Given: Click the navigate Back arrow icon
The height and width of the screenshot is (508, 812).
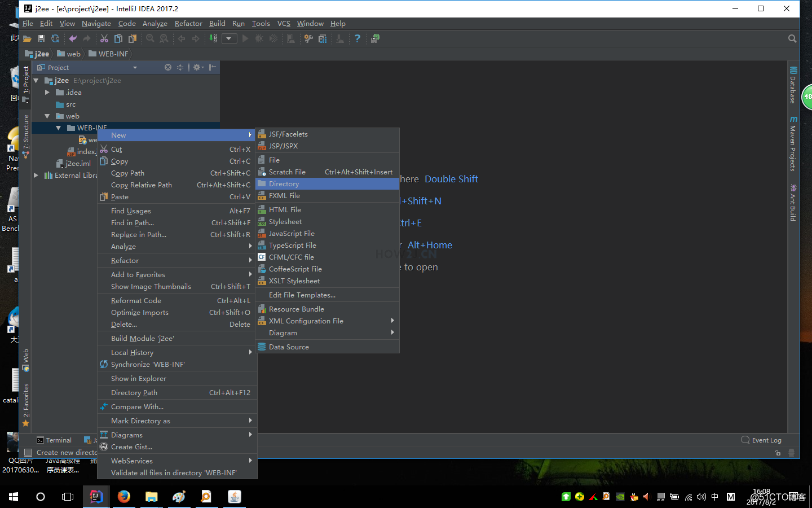Looking at the screenshot, I should pos(182,38).
